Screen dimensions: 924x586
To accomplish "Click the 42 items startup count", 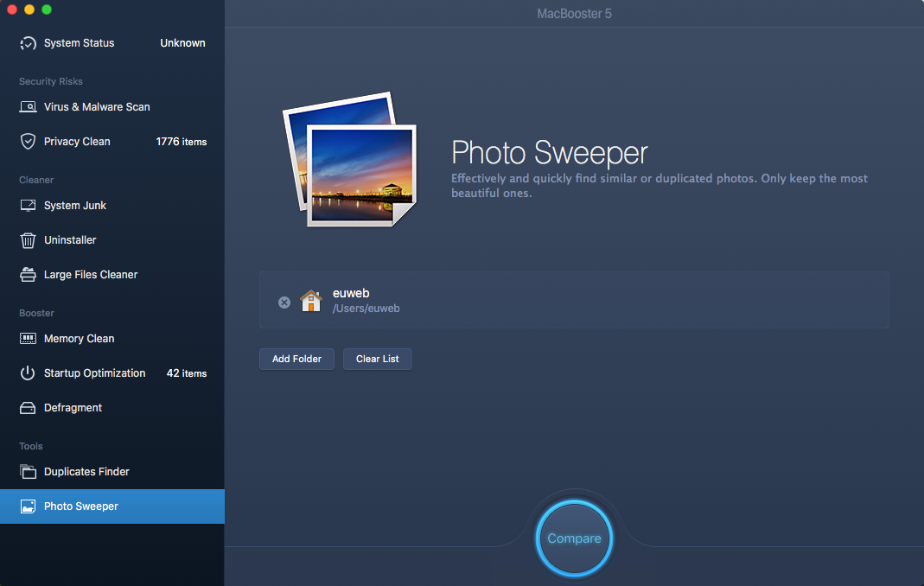I will [187, 373].
